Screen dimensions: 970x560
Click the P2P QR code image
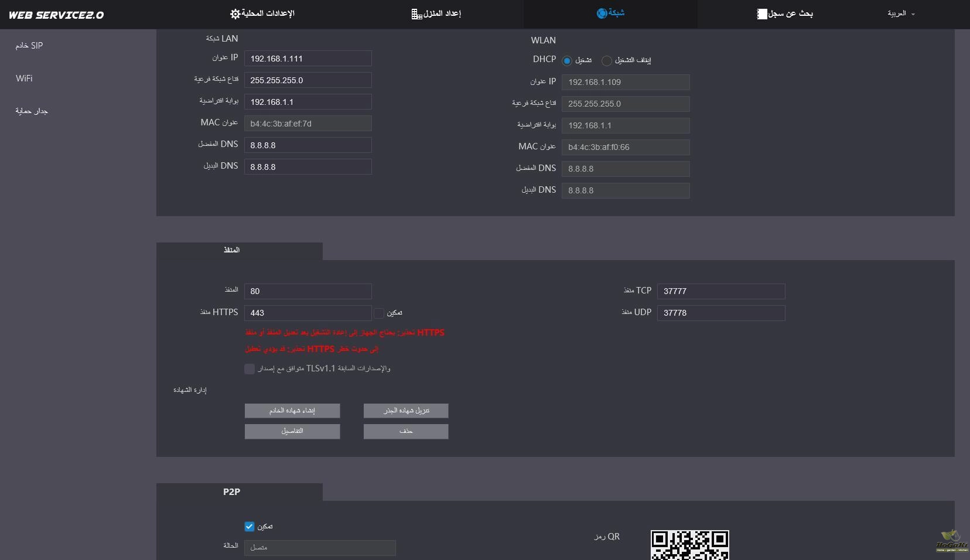[689, 545]
